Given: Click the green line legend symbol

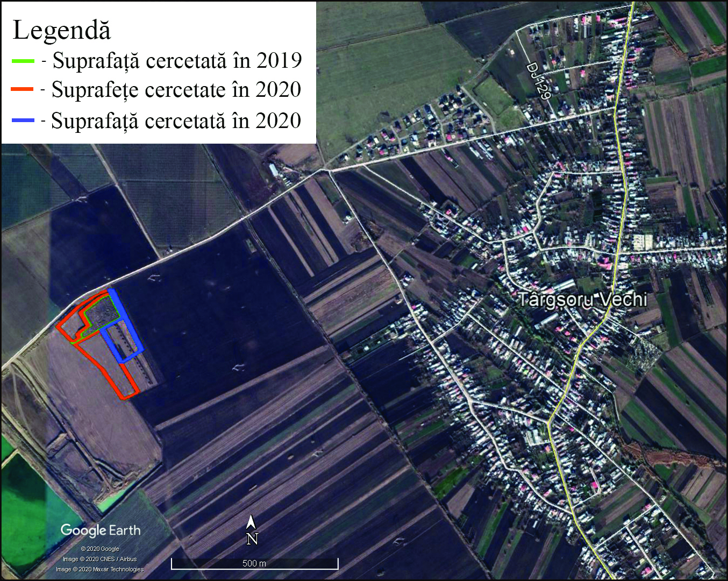Looking at the screenshot, I should [x=23, y=61].
